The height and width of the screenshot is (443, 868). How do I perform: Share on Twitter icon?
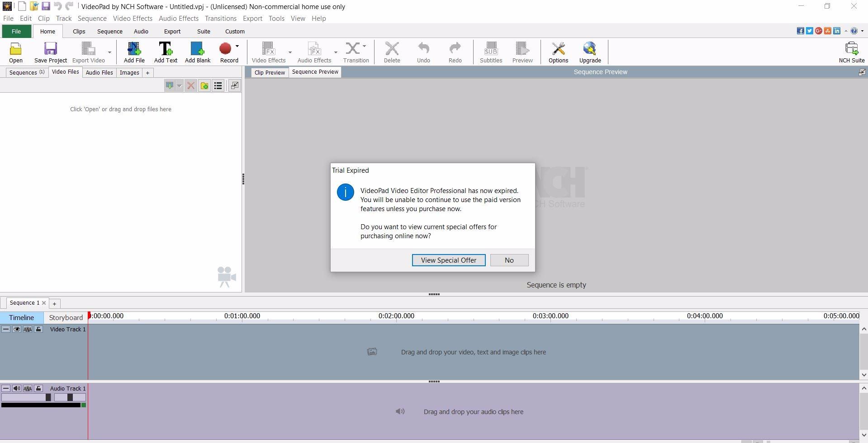pos(810,31)
